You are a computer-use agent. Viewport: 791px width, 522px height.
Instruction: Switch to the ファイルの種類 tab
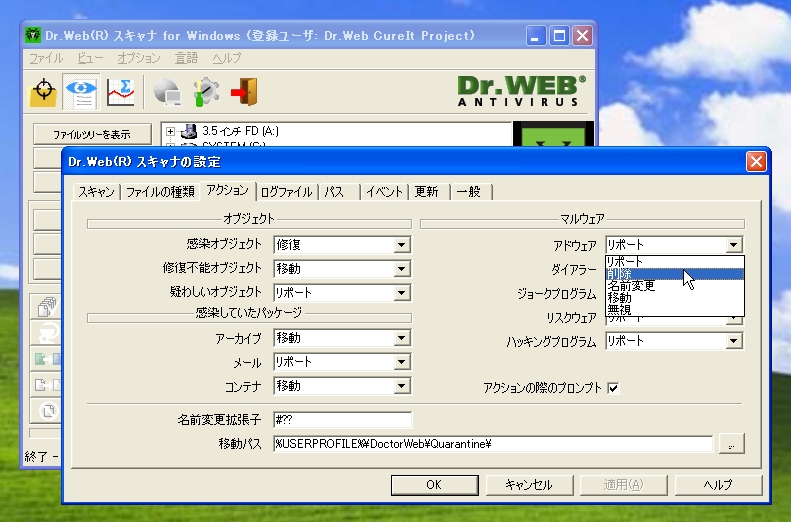[x=160, y=192]
